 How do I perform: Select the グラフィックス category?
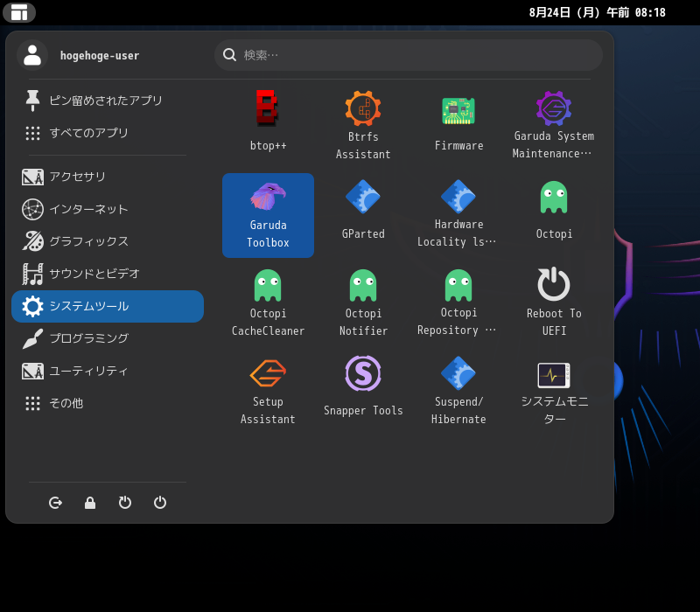[x=108, y=241]
